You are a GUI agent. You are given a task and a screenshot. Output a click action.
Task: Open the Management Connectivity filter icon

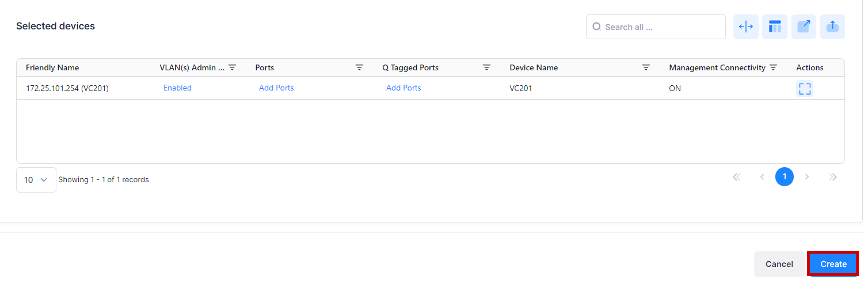[774, 67]
